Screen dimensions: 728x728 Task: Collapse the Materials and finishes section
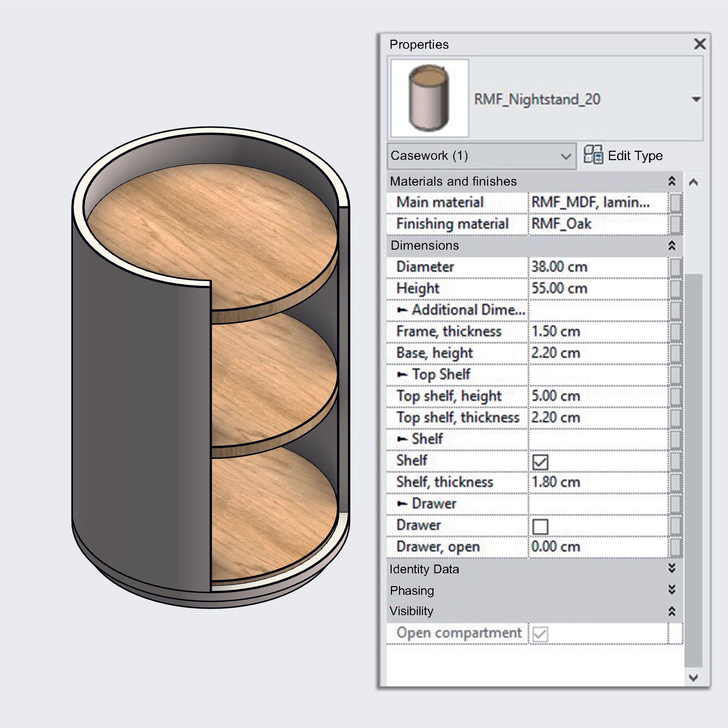pyautogui.click(x=672, y=181)
